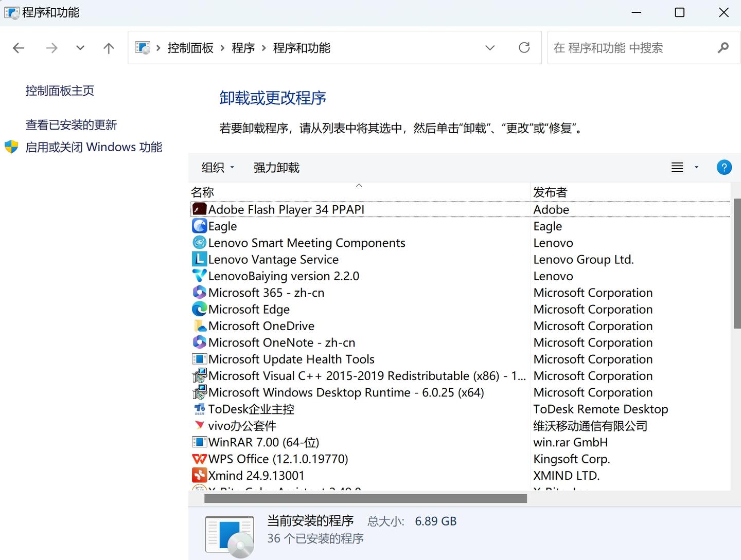Click the vertical scrollbar thumb

coord(737,263)
